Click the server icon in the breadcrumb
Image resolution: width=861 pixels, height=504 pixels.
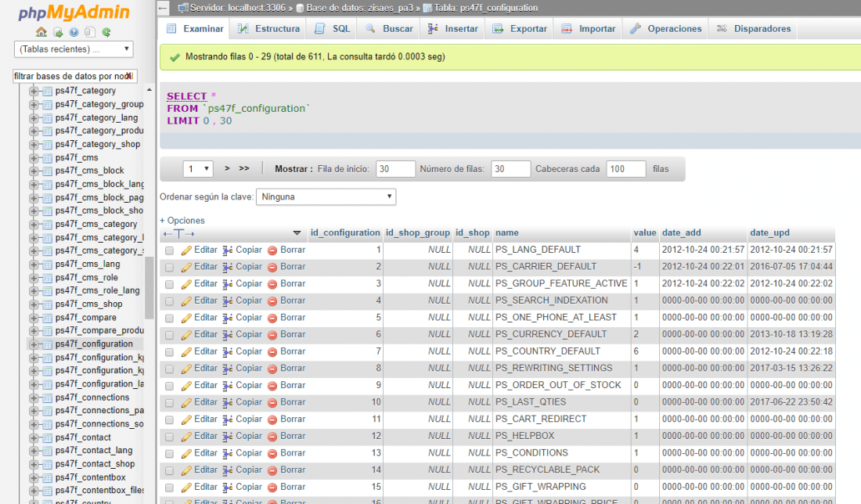183,9
